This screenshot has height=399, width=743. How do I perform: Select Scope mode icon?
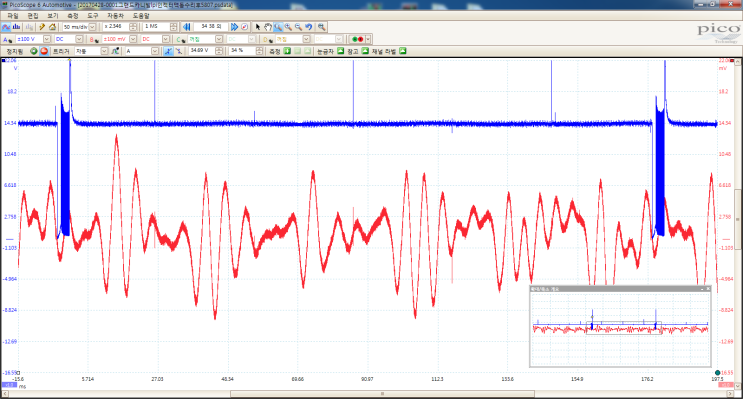(6, 27)
